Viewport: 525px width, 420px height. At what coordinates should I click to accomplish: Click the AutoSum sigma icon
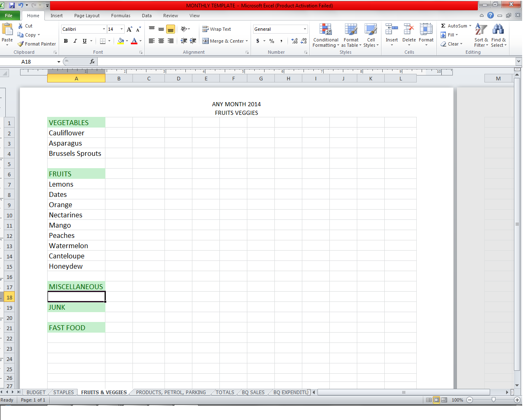(x=443, y=26)
